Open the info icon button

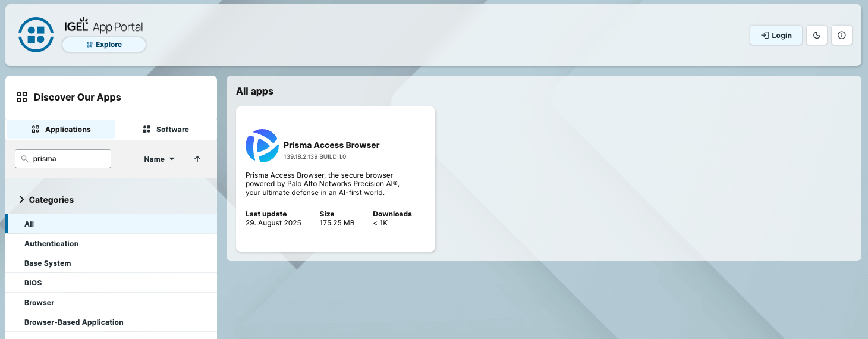tap(841, 35)
